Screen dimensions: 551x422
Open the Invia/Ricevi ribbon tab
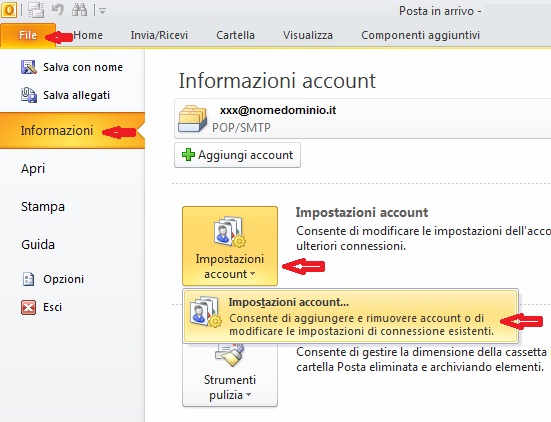point(159,35)
